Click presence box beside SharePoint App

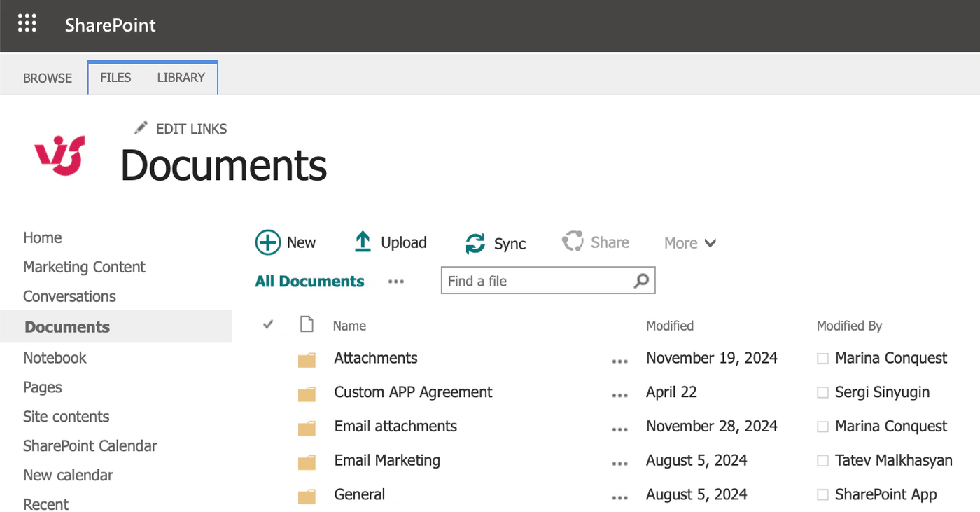[822, 496]
